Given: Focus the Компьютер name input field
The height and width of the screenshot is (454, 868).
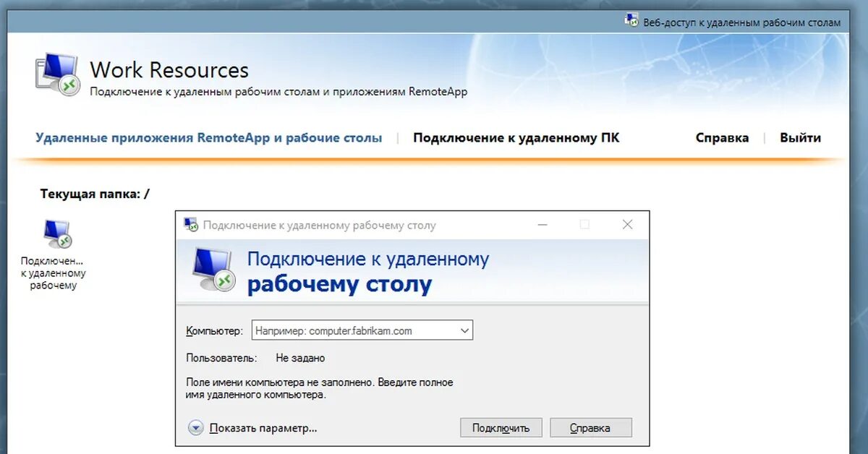Looking at the screenshot, I should 362,330.
